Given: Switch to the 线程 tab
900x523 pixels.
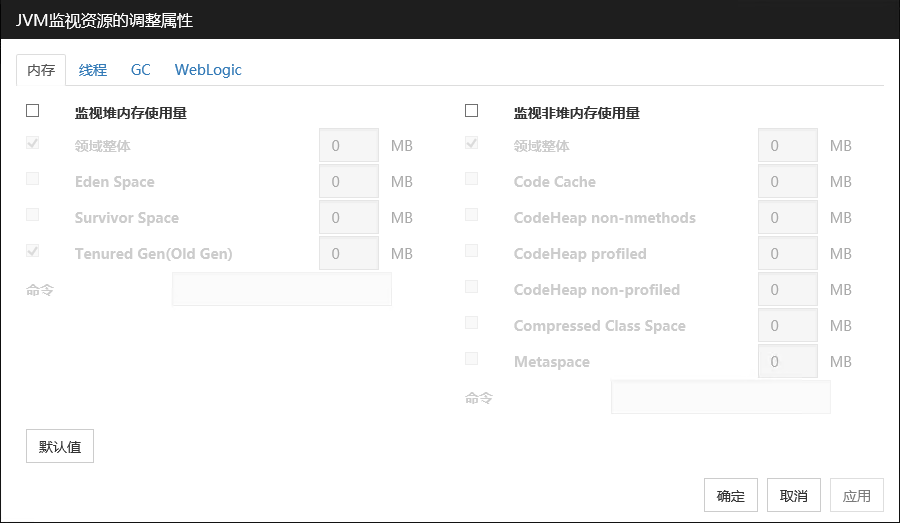Looking at the screenshot, I should tap(93, 70).
